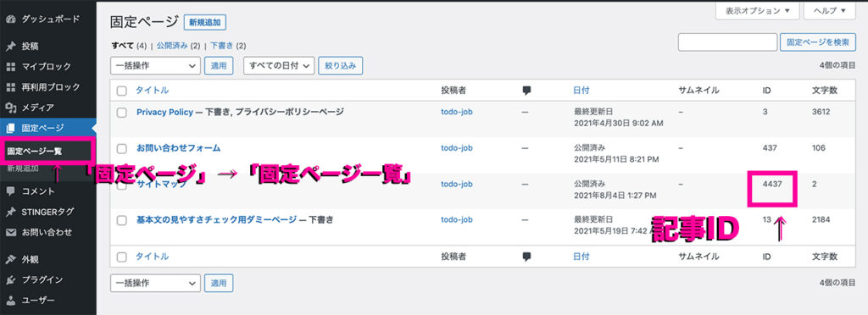Screen dimensions: 868x315
Task: Click todo-job author in 基本文 dummy page row
Action: click(457, 219)
